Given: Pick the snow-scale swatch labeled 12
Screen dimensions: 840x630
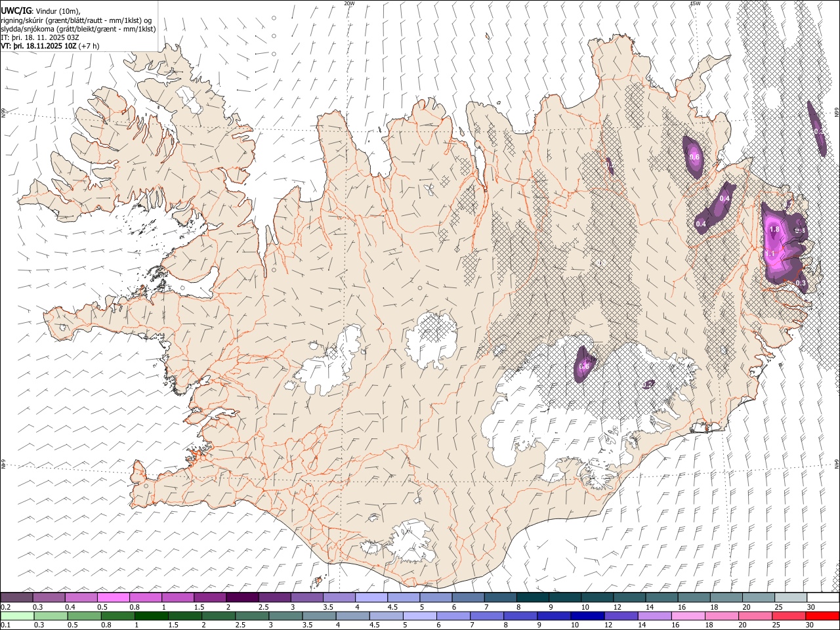Looking at the screenshot, I should (x=629, y=597).
